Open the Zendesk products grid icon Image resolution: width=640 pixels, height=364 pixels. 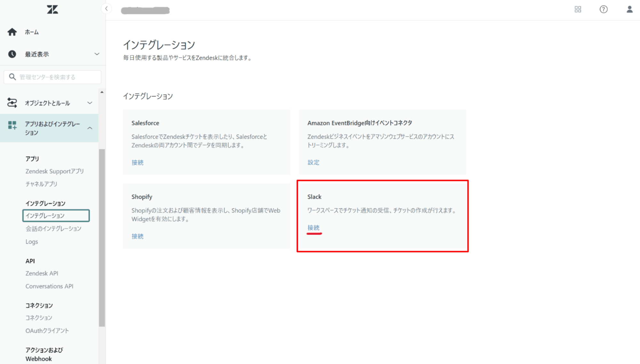[x=578, y=9]
